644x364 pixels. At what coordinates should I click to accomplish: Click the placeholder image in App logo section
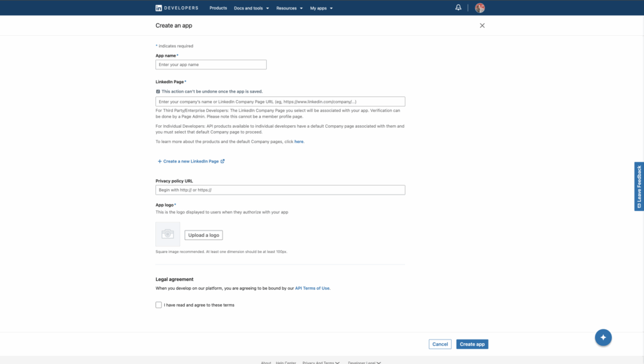pos(167,234)
